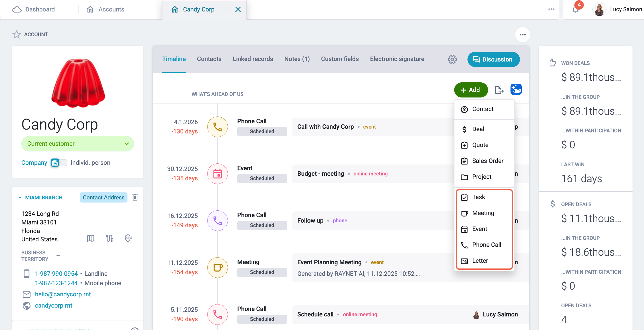
Task: Click the Contact Address tag
Action: point(104,197)
